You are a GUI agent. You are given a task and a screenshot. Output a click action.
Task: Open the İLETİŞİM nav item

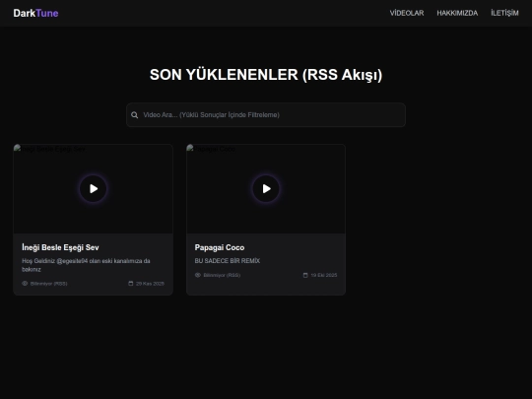pyautogui.click(x=504, y=13)
